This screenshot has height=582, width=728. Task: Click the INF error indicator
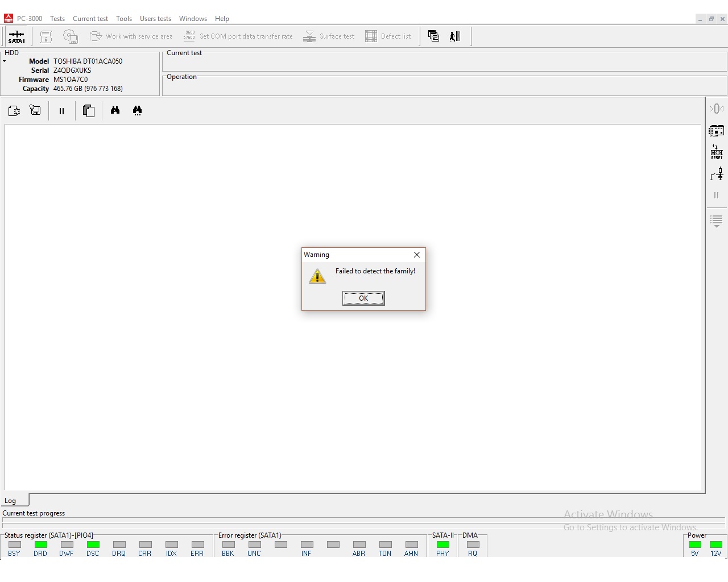307,548
